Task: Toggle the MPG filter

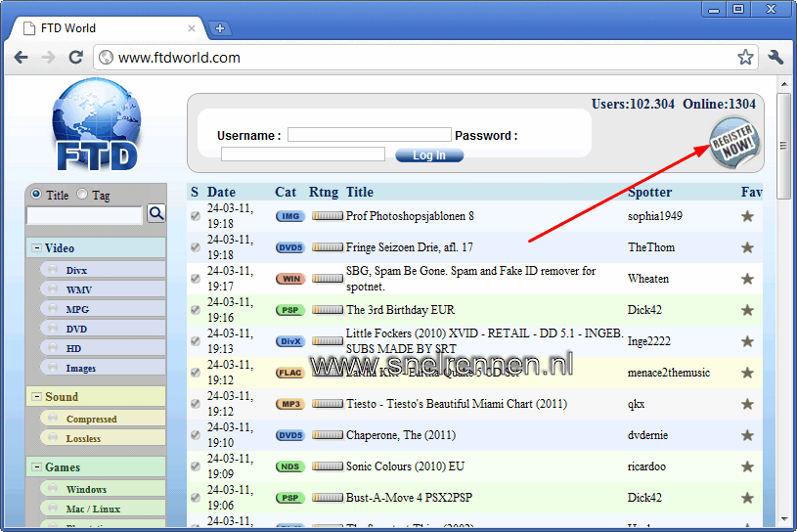Action: [x=104, y=309]
